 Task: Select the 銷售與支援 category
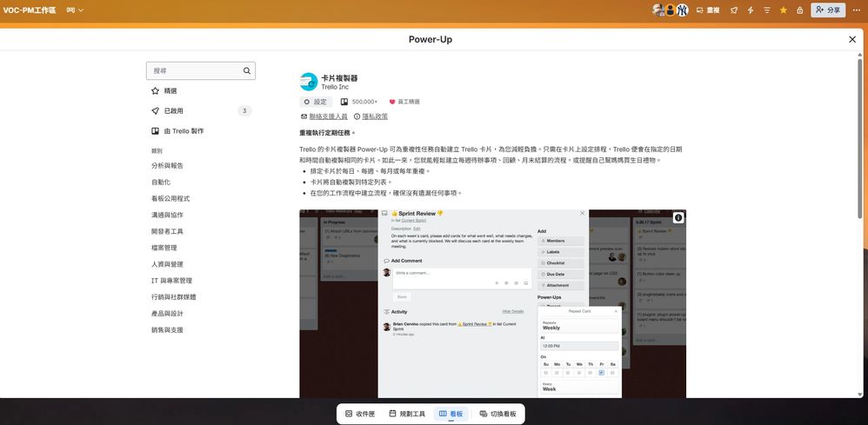167,329
